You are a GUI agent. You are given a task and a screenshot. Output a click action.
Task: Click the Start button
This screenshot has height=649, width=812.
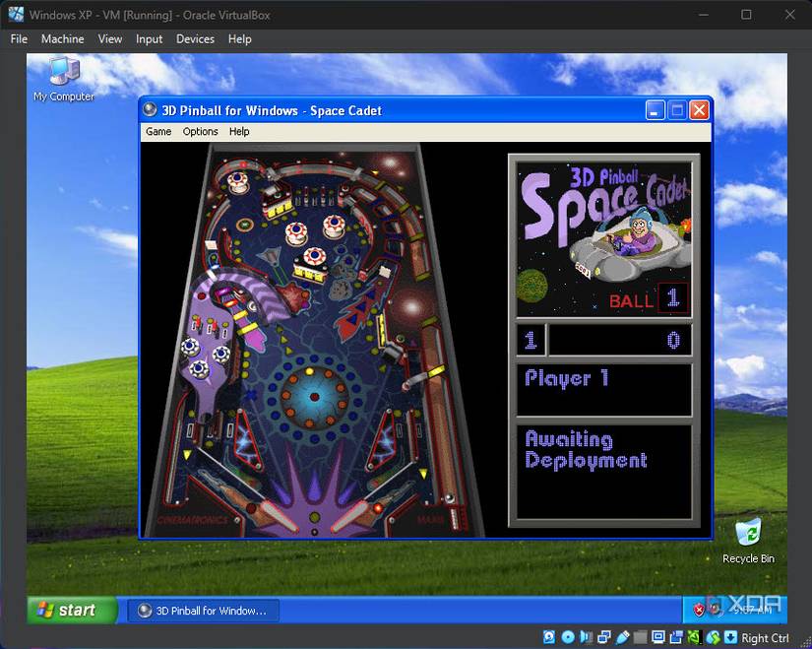[x=67, y=609]
